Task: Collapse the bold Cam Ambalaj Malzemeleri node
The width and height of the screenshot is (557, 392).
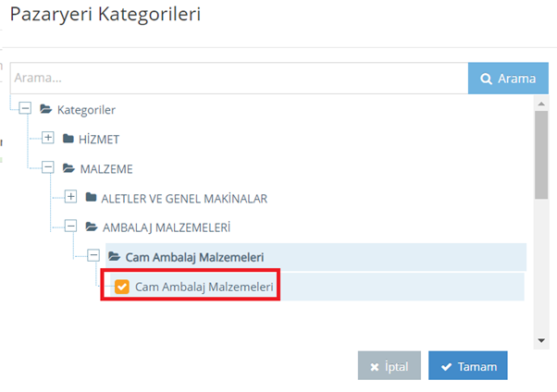Action: coord(93,255)
